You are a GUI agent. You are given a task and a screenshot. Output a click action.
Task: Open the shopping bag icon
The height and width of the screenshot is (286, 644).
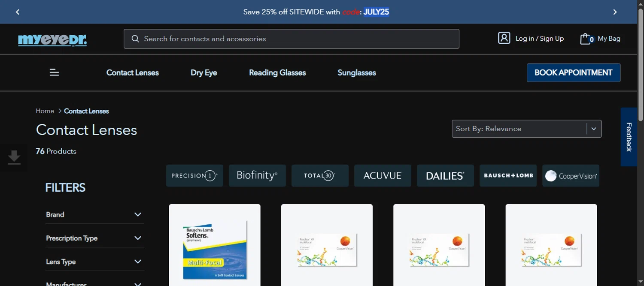(586, 39)
